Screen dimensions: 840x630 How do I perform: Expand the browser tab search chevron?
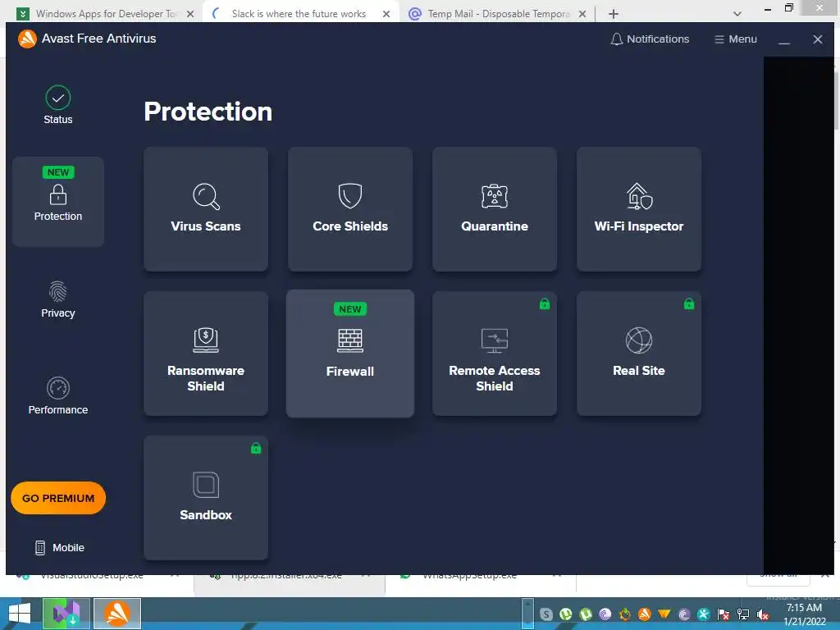click(737, 14)
